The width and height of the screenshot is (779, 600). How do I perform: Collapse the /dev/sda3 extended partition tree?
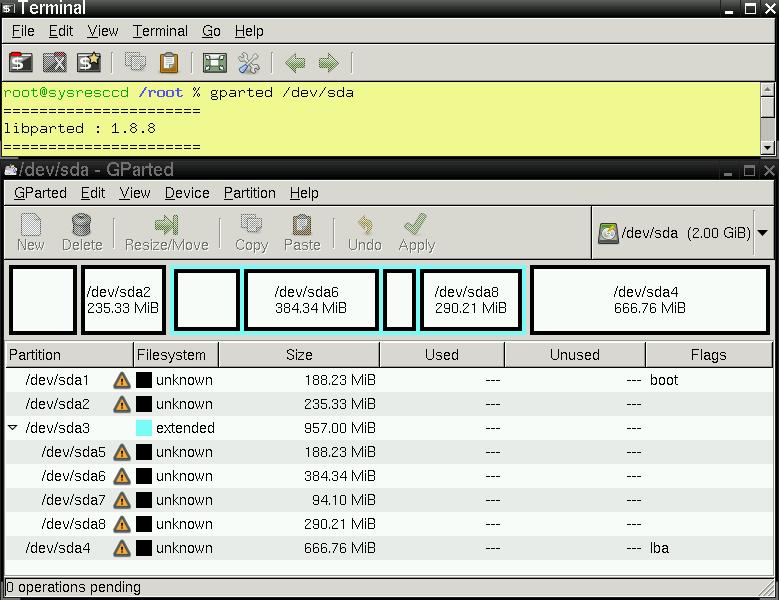pyautogui.click(x=13, y=427)
